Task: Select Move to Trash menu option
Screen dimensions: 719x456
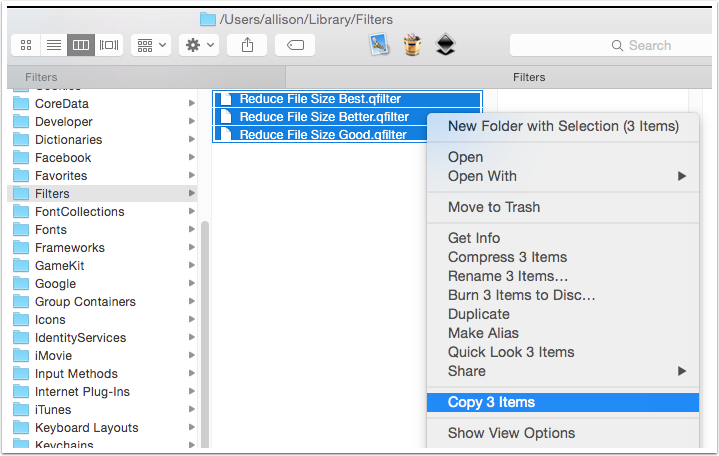Action: (493, 207)
